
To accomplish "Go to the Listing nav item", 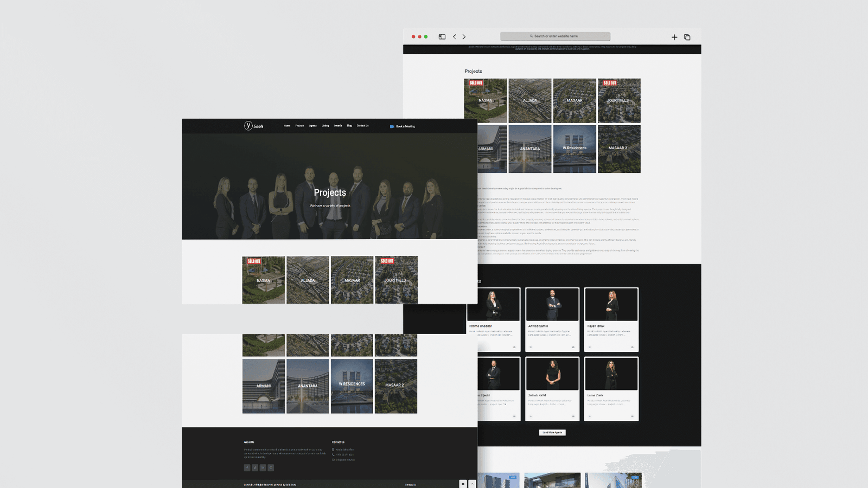I will coord(325,126).
